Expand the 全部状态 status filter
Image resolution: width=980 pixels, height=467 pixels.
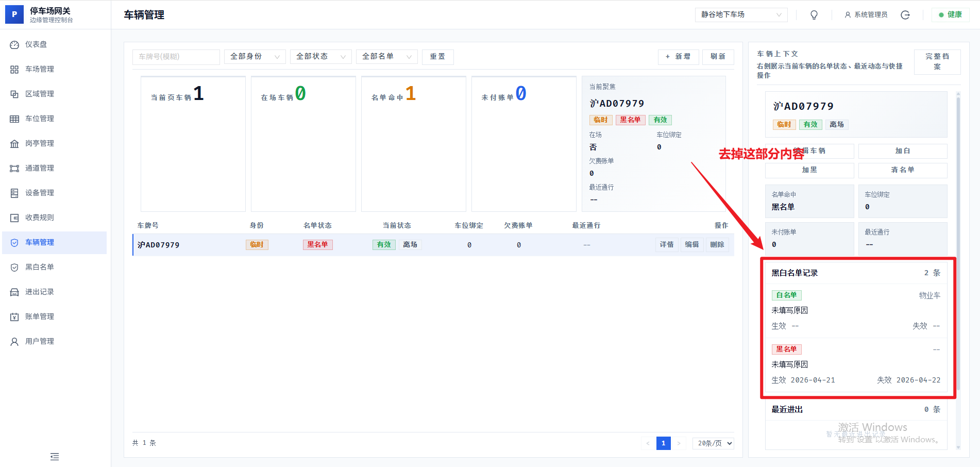(320, 57)
